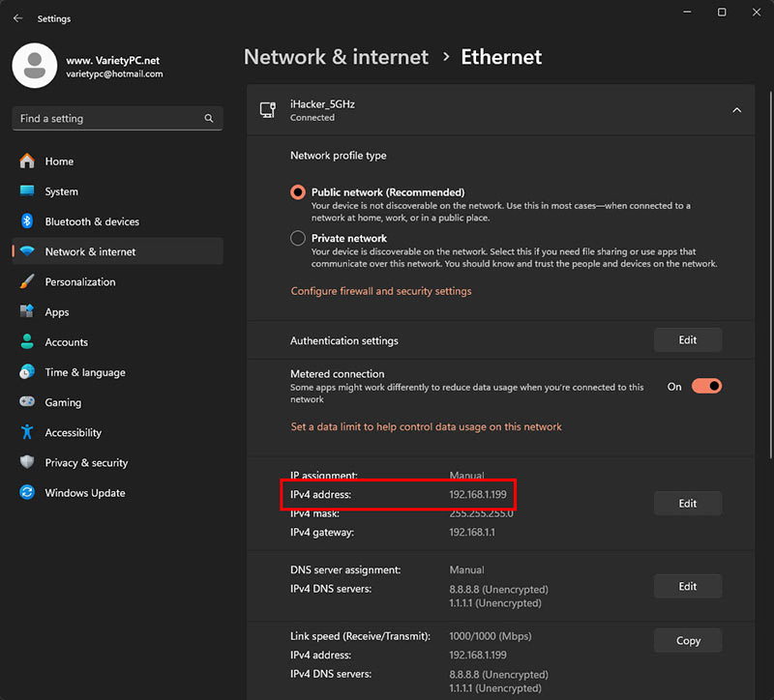Screen dimensions: 774x700
Task: Open Personalization settings
Action: 117,281
